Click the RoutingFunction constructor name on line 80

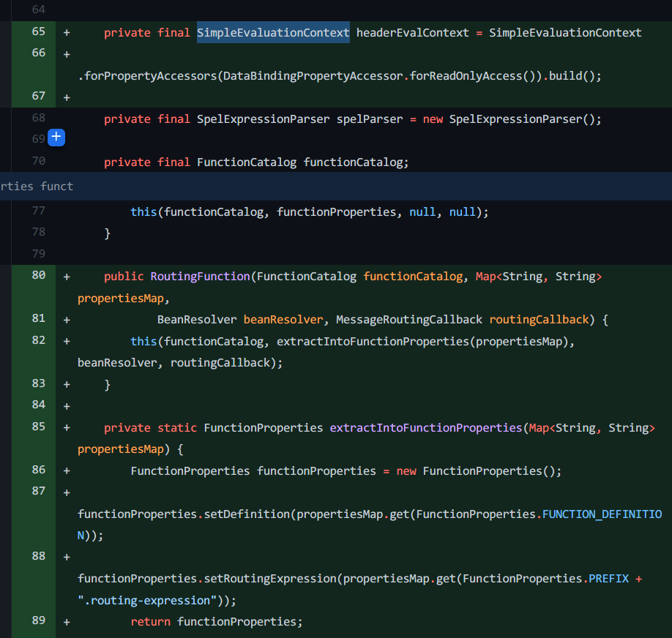(200, 277)
